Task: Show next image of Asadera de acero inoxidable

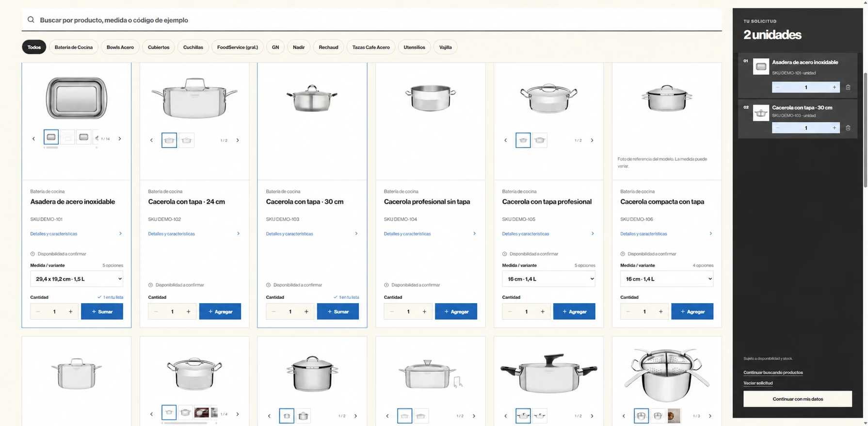Action: [x=120, y=139]
